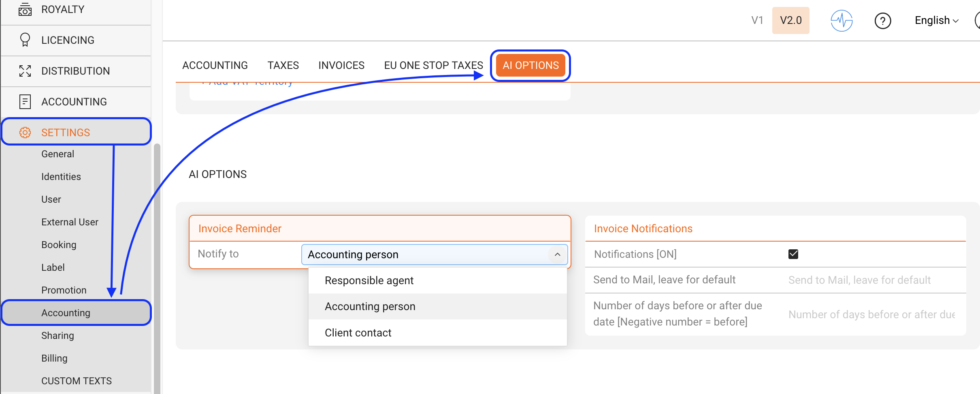Switch to version V1
This screenshot has width=980, height=394.
pos(757,20)
